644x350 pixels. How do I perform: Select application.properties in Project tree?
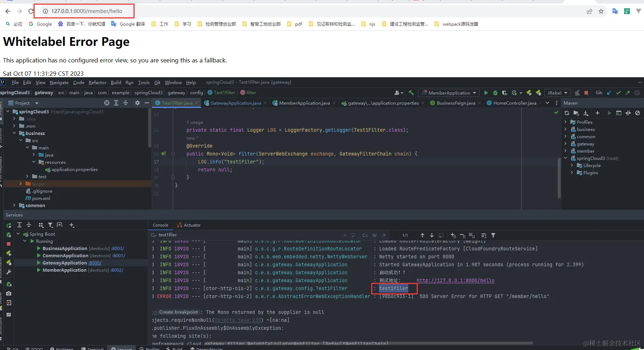coord(74,169)
